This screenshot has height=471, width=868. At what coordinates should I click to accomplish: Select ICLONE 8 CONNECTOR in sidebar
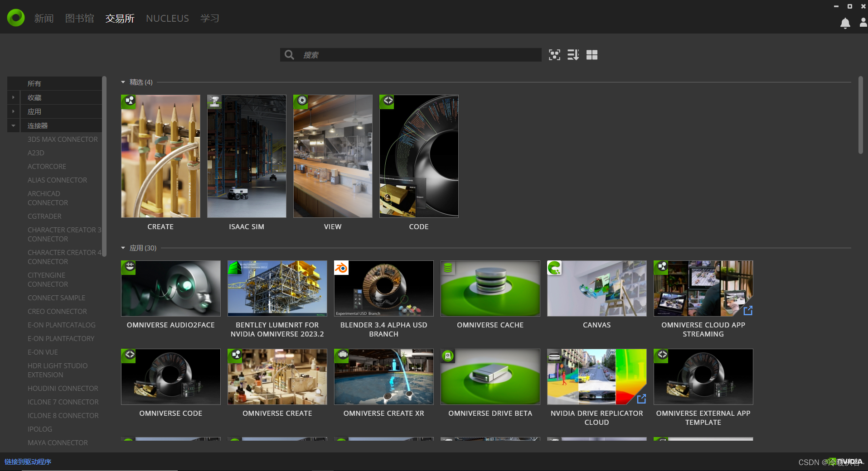tap(63, 415)
